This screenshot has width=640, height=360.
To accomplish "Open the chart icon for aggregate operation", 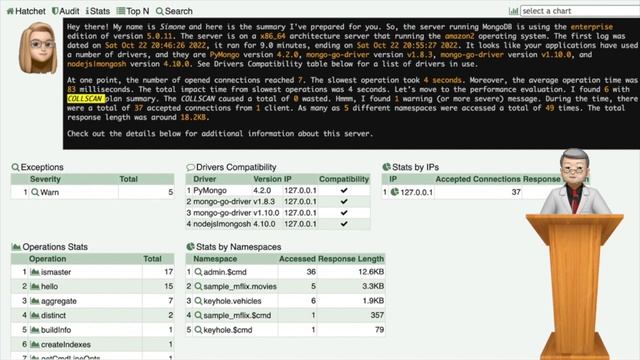I will [x=35, y=301].
